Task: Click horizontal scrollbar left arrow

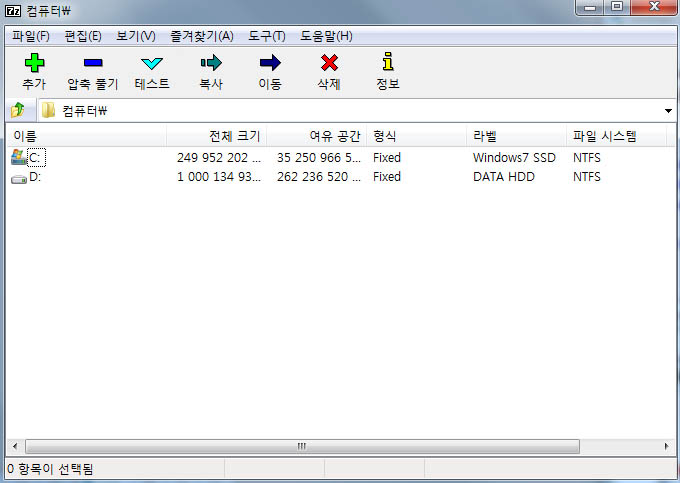Action: (15, 446)
